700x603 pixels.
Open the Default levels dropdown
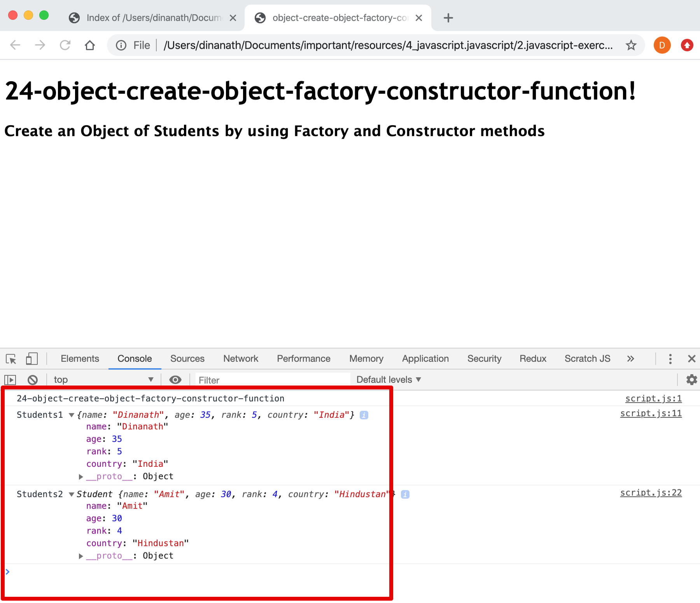point(388,380)
